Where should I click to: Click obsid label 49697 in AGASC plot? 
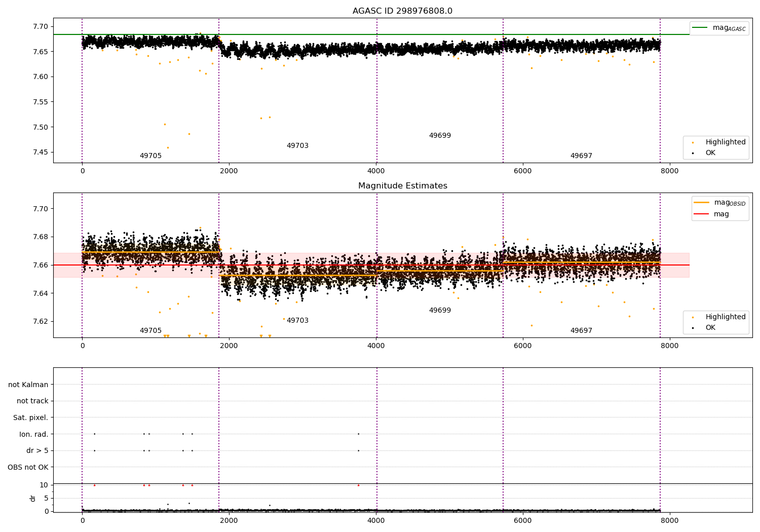point(581,156)
